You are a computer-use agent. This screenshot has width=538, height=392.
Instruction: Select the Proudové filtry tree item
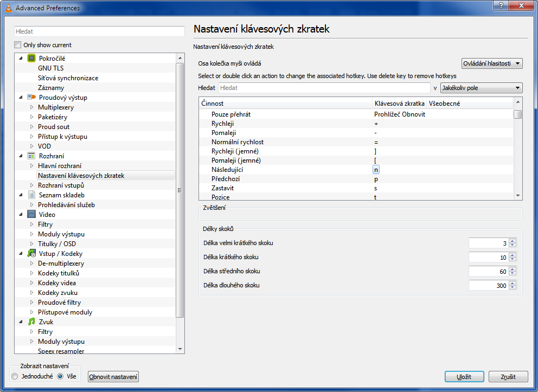pyautogui.click(x=59, y=303)
